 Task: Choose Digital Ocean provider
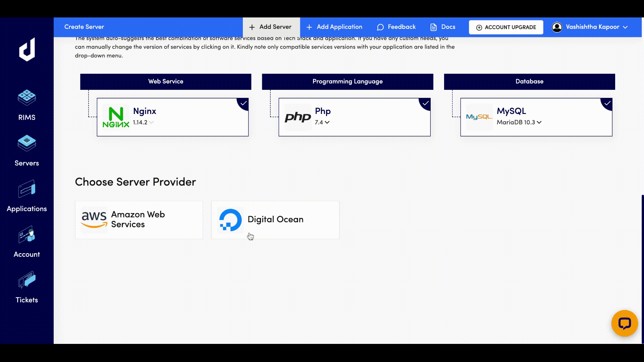(275, 220)
